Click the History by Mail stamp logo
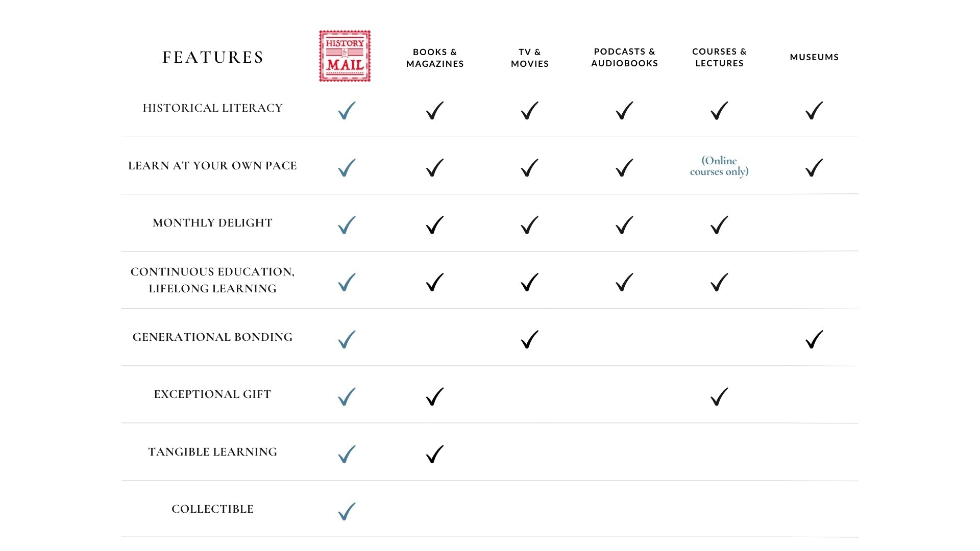Viewport: 980px width, 551px height. coord(345,56)
